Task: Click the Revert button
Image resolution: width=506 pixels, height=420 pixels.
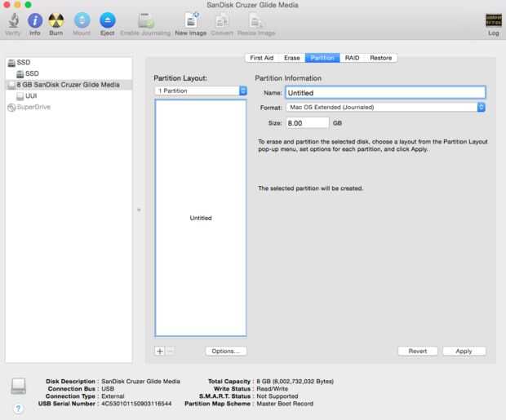Action: (x=418, y=351)
